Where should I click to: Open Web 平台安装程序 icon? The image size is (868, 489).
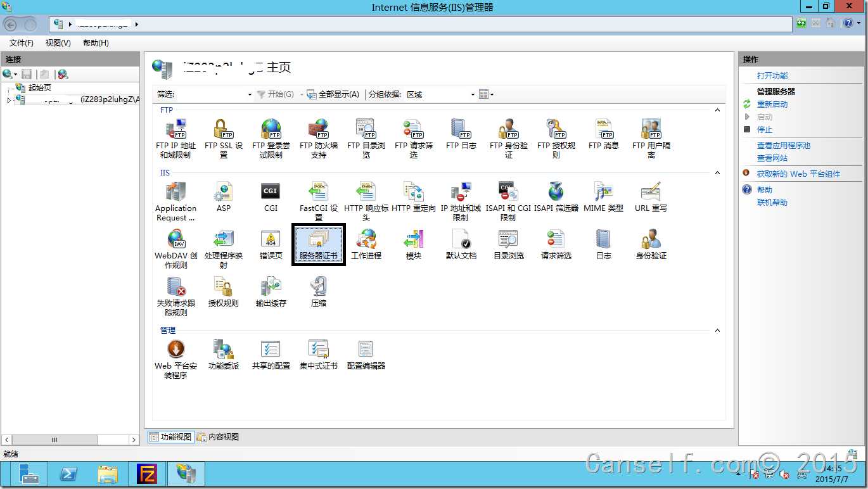[176, 359]
